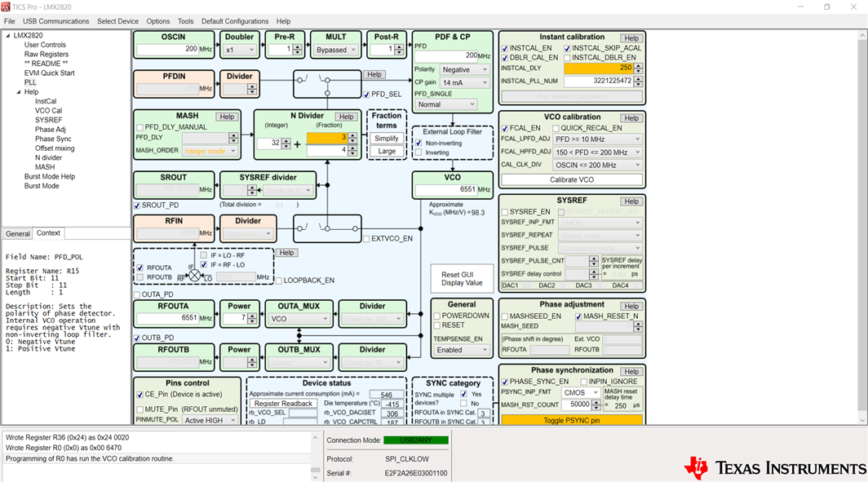
Task: Toggle the PHASE_SYNC_EN checkbox
Action: 504,382
